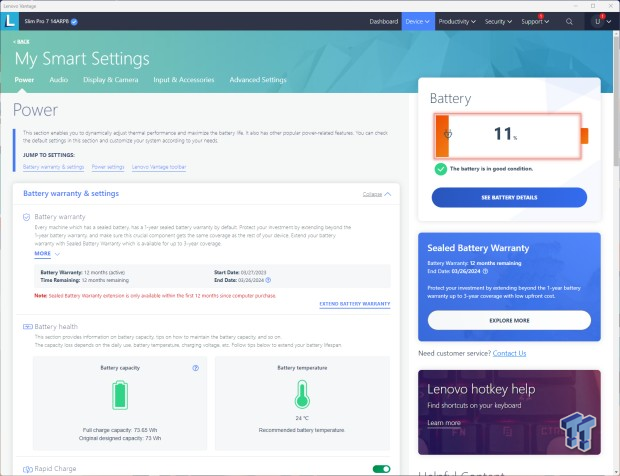Expand the Device menu dropdown
Screen dimensions: 620x476
[418, 22]
